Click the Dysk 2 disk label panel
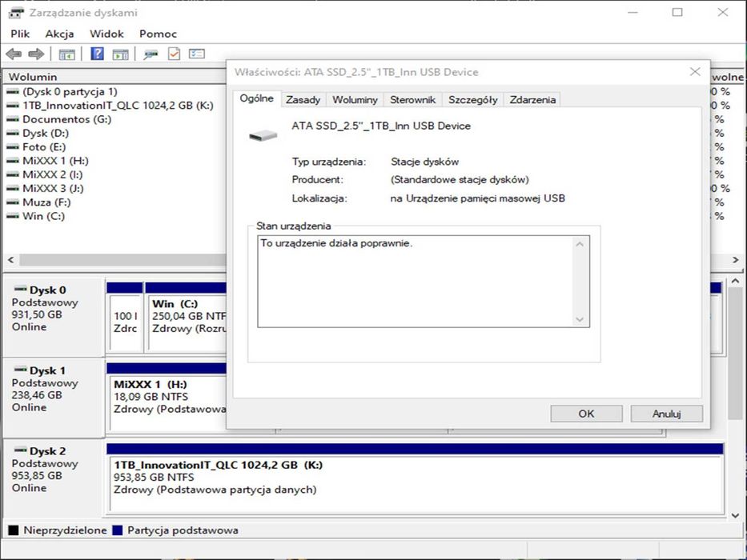Screen dimensions: 747x560 pyautogui.click(x=54, y=478)
